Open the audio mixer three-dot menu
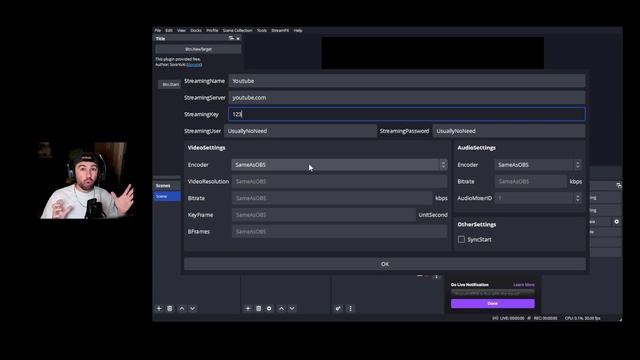 point(350,309)
